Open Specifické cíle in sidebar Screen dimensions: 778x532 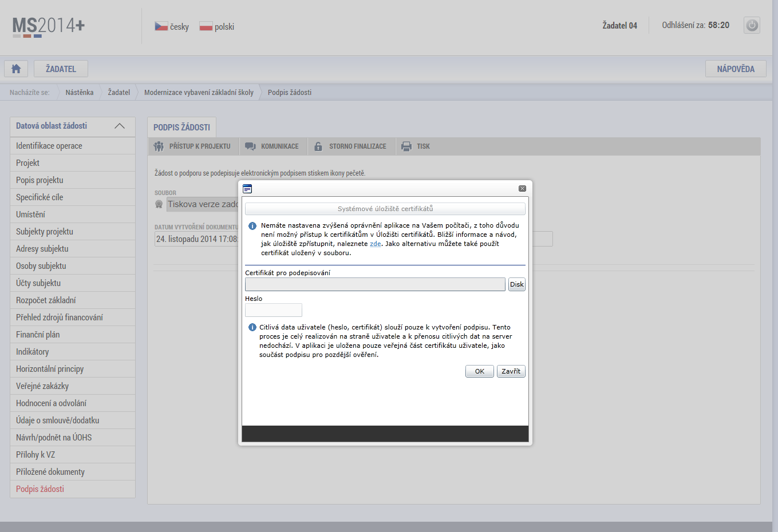coord(73,197)
